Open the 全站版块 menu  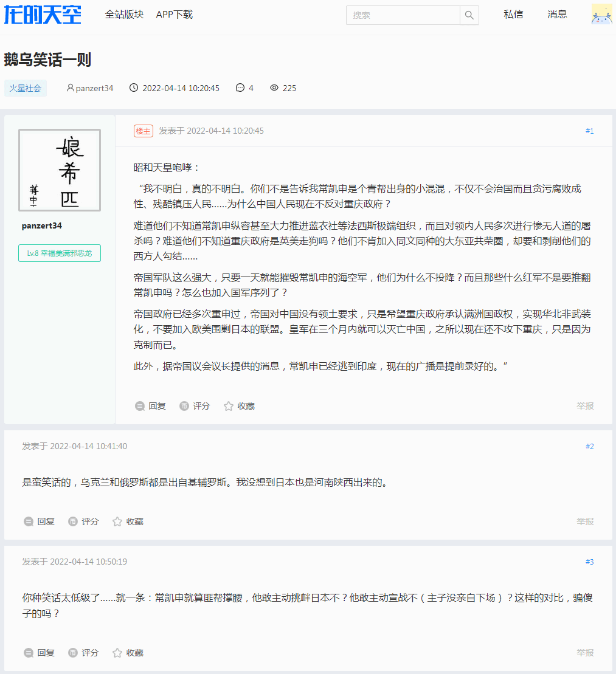point(124,15)
